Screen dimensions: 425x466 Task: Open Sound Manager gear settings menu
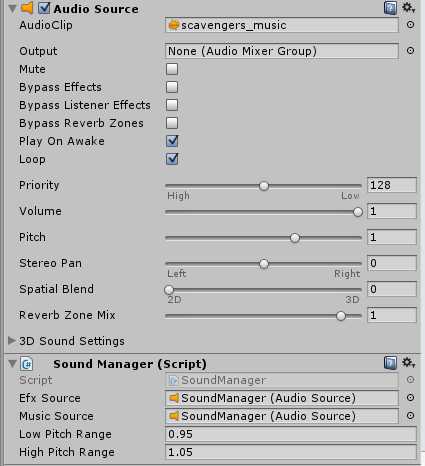(x=408, y=362)
